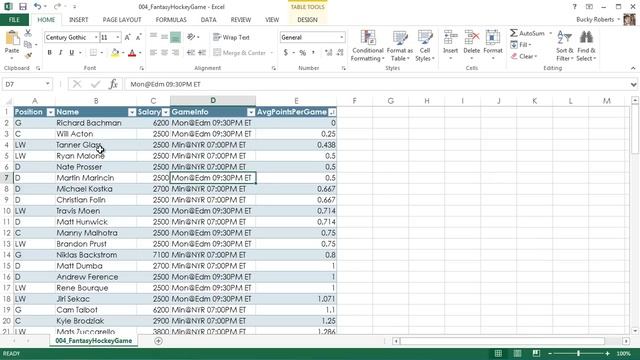This screenshot has width=640, height=360.
Task: Open the Name Box dropdown arrow
Action: coord(47,84)
